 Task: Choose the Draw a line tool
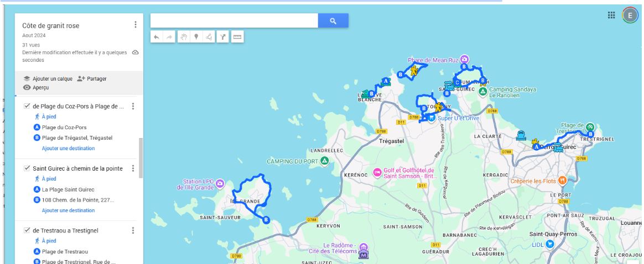tap(209, 37)
